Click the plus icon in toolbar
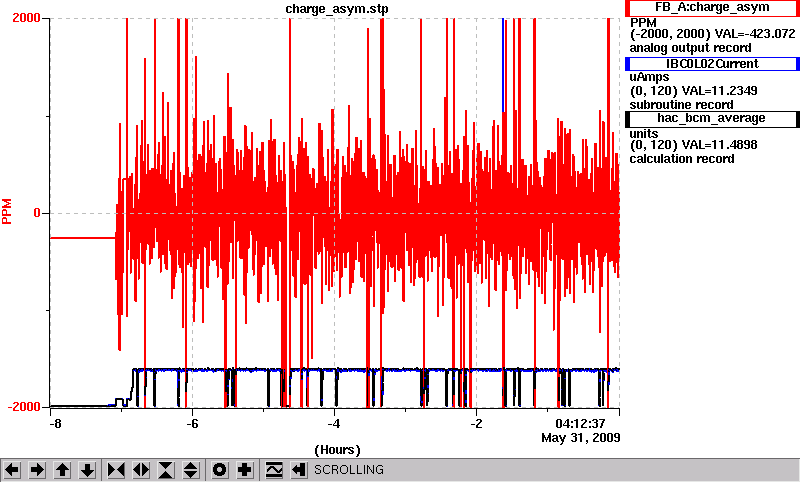 [x=245, y=470]
